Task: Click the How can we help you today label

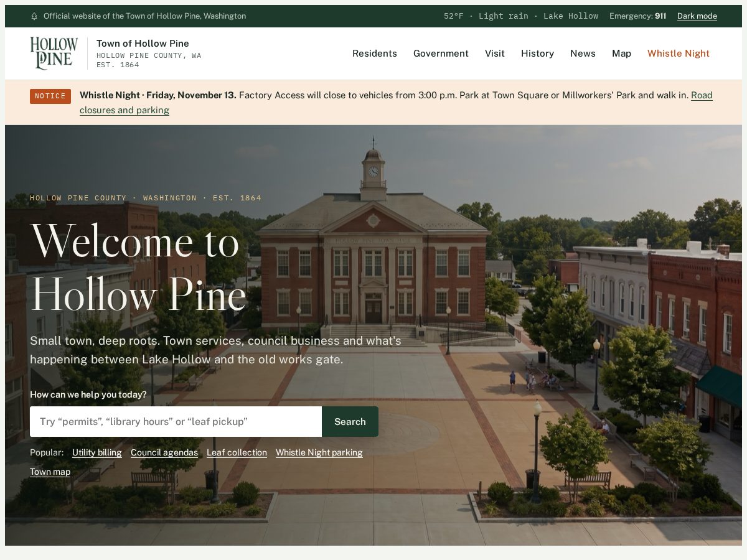Action: 88,394
